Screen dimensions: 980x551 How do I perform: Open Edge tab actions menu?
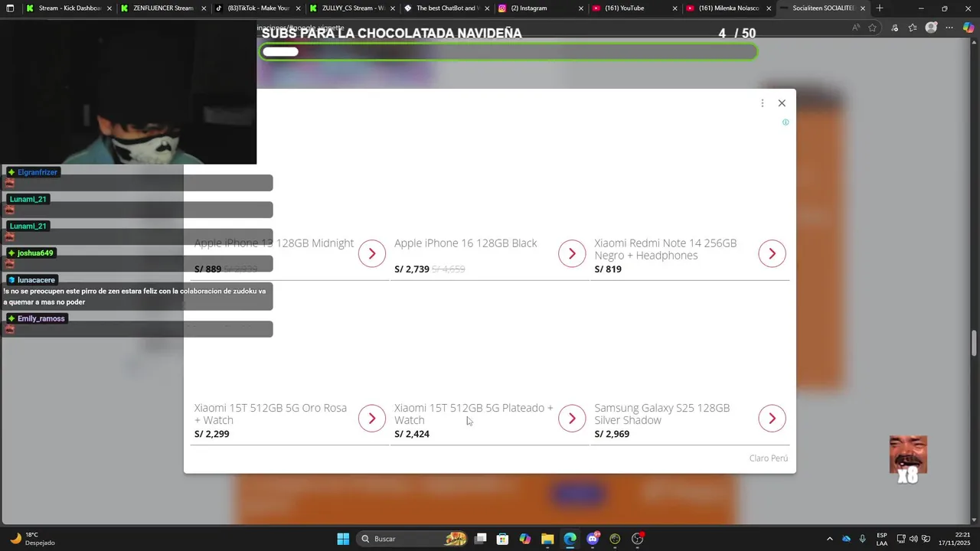pyautogui.click(x=10, y=8)
